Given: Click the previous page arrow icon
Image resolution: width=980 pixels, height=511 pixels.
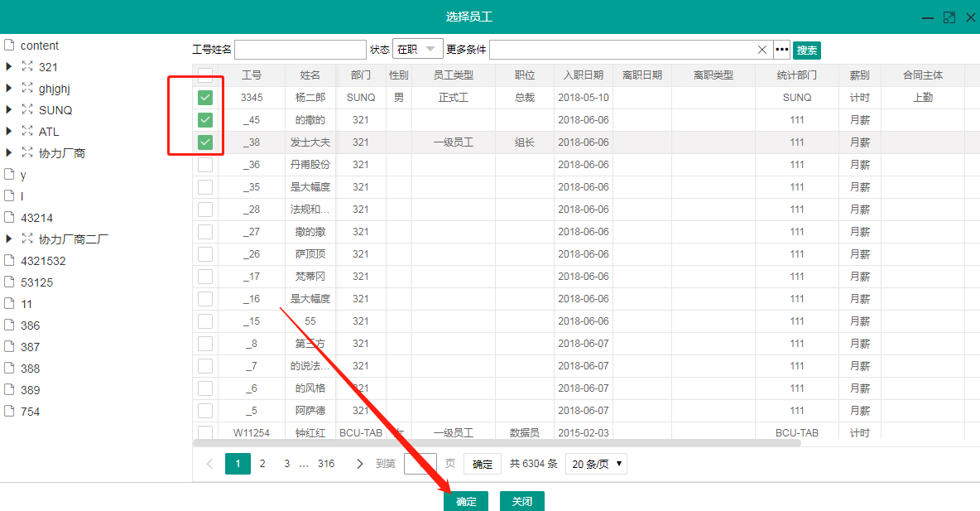Looking at the screenshot, I should 209,464.
